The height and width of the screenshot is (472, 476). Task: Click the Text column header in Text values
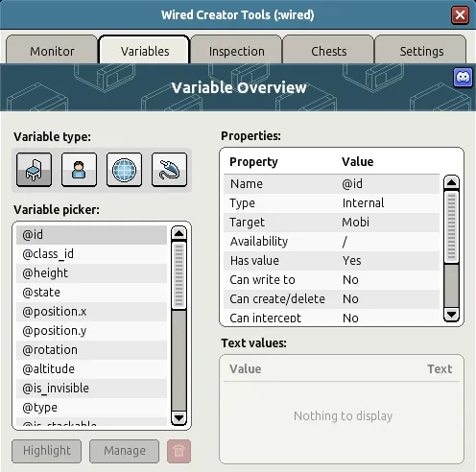point(440,369)
